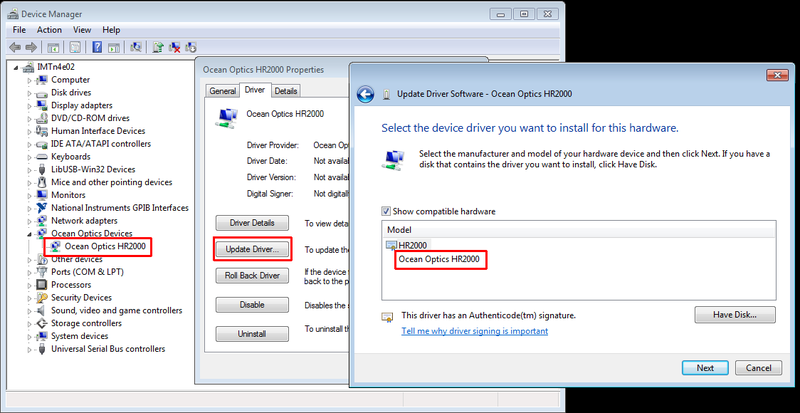800x413 pixels.
Task: Switch to the General tab in Properties
Action: point(222,91)
